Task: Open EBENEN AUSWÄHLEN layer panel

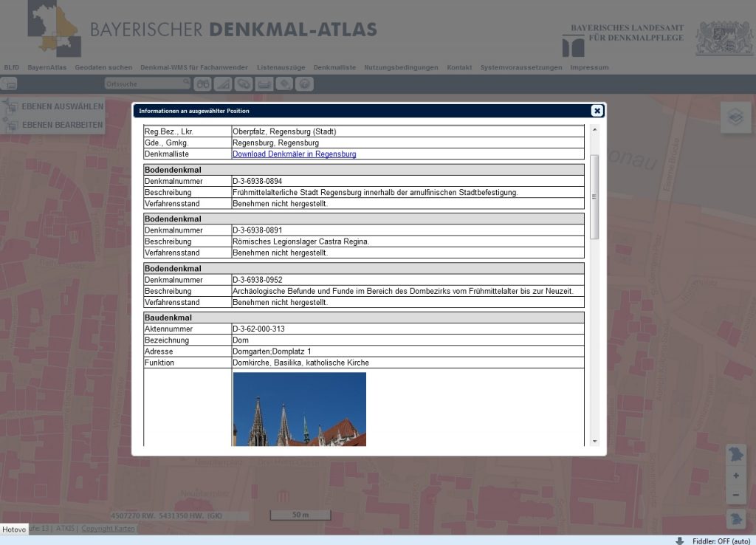Action: pos(53,106)
